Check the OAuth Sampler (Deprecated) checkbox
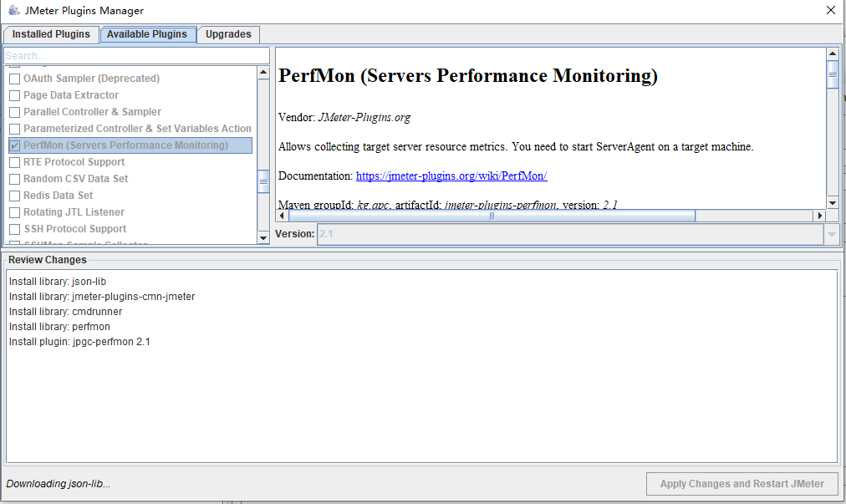Image resolution: width=846 pixels, height=504 pixels. (x=14, y=79)
